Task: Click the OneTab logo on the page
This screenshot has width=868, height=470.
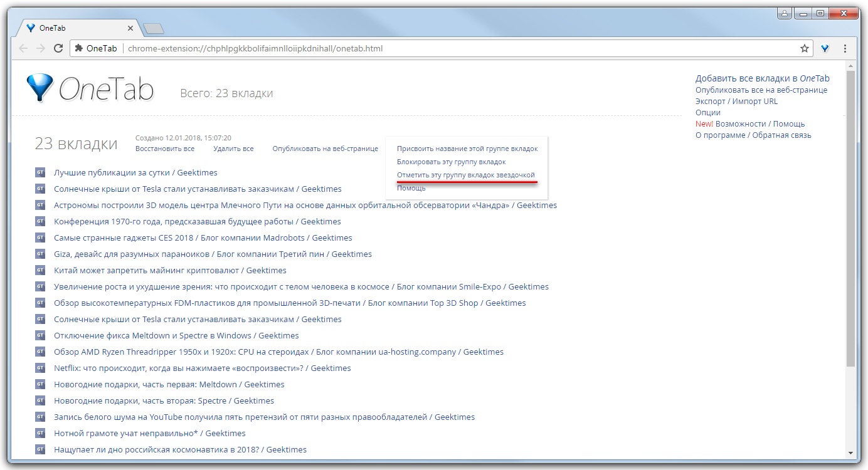Action: (x=90, y=88)
